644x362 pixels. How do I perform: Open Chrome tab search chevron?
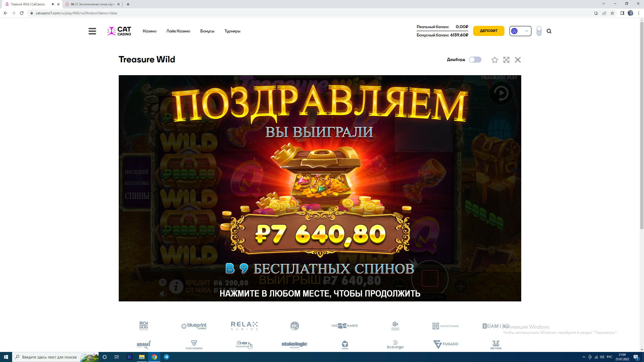pos(603,4)
